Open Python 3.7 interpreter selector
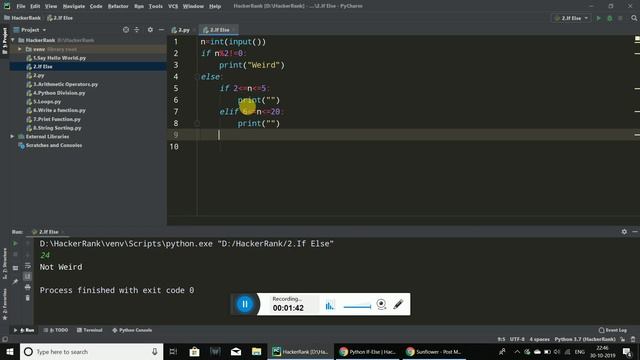 pyautogui.click(x=585, y=339)
